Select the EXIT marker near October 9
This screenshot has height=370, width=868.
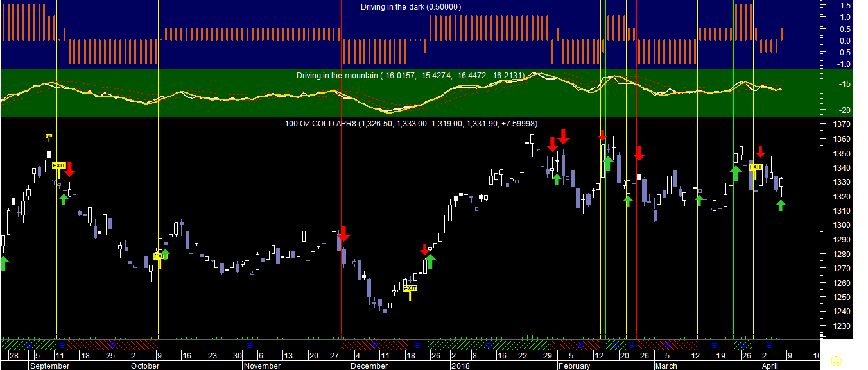pyautogui.click(x=159, y=256)
